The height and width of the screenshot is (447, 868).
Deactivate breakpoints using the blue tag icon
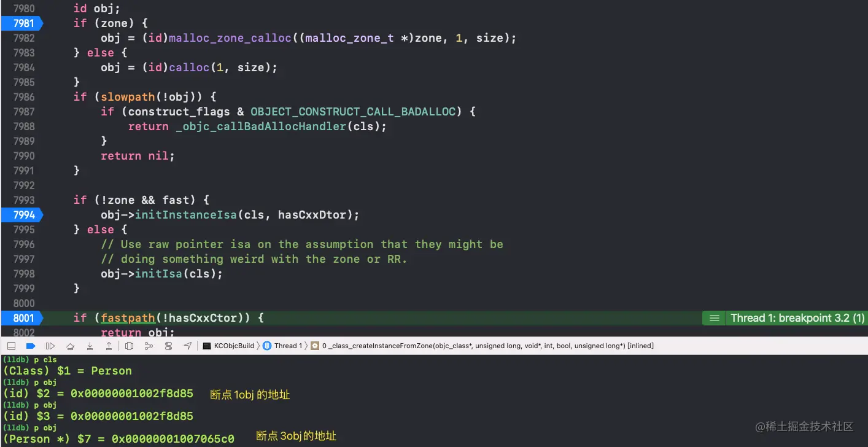point(30,346)
